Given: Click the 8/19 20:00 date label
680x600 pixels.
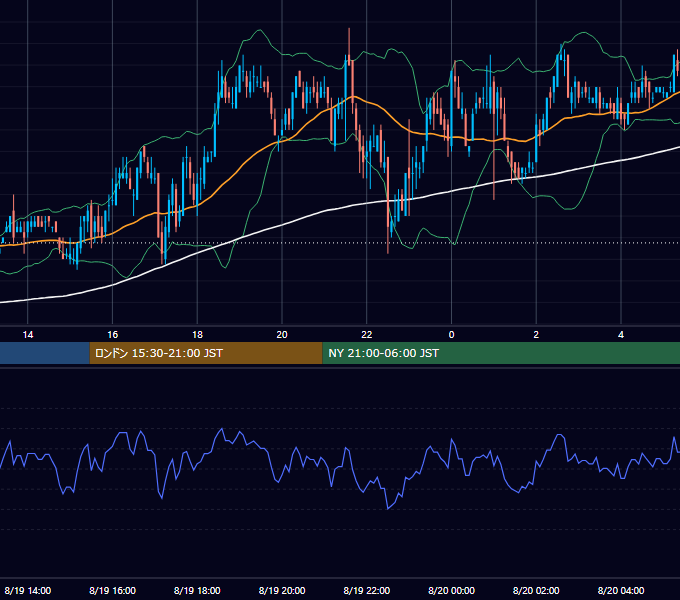Looking at the screenshot, I should [x=282, y=590].
